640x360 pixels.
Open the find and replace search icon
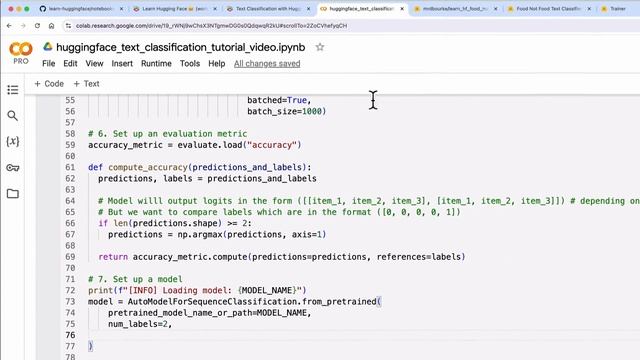pyautogui.click(x=13, y=116)
